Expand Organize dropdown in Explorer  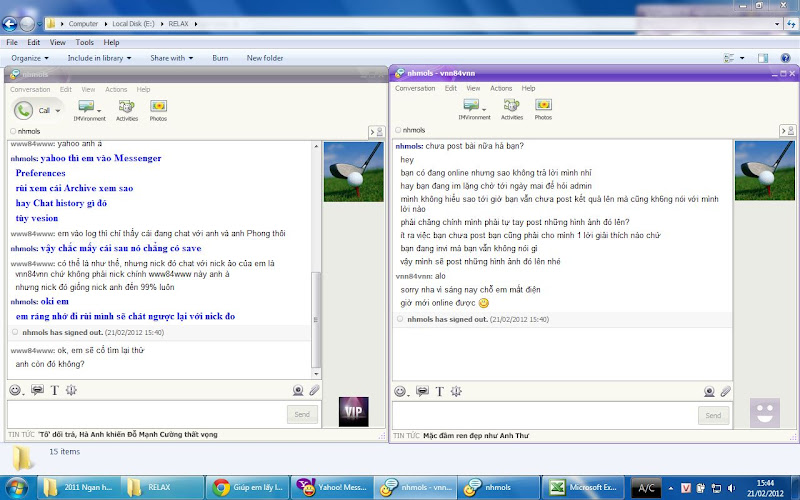pos(46,58)
